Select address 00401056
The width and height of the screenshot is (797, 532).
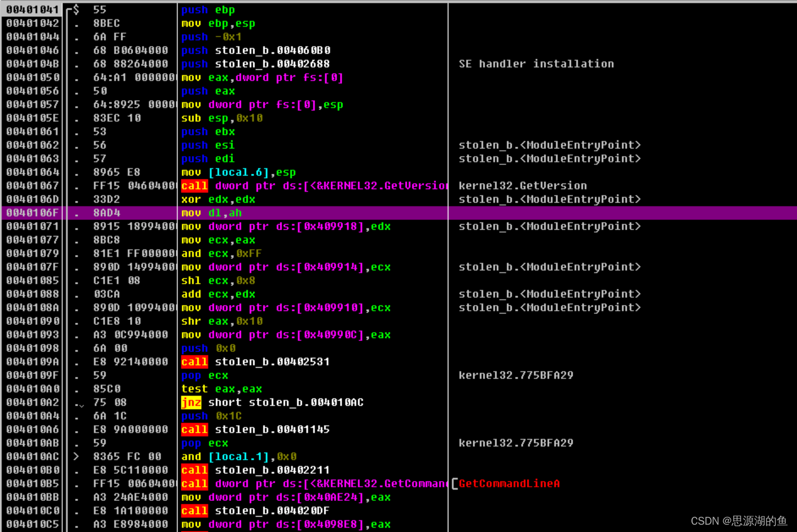pos(33,91)
